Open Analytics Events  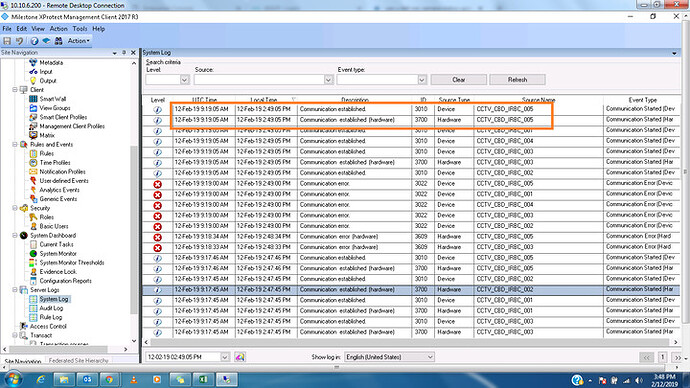click(x=59, y=190)
